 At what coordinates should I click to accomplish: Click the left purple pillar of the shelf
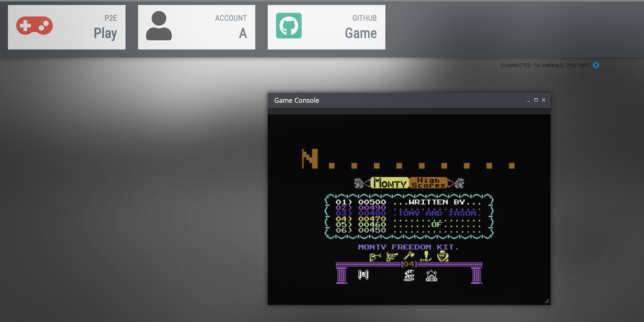(341, 275)
